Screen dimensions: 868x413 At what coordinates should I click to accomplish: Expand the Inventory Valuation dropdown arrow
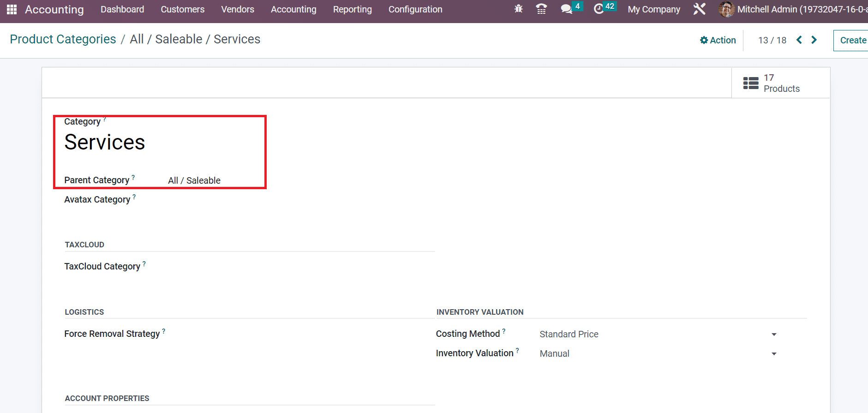click(774, 353)
